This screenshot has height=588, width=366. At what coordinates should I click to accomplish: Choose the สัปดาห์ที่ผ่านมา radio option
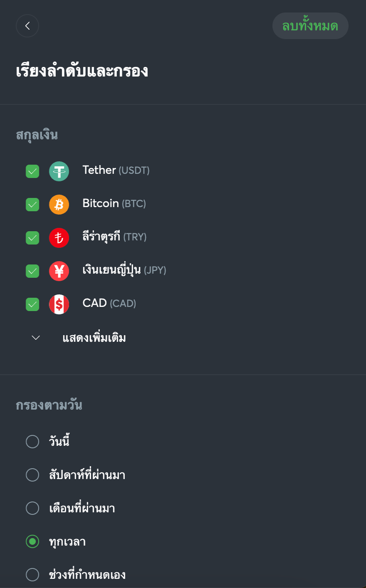pos(32,474)
